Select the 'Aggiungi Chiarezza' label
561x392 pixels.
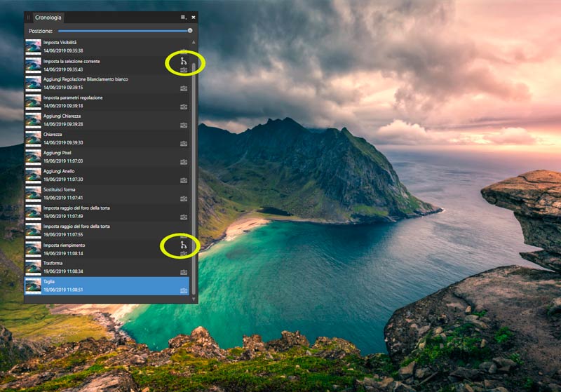[62, 116]
